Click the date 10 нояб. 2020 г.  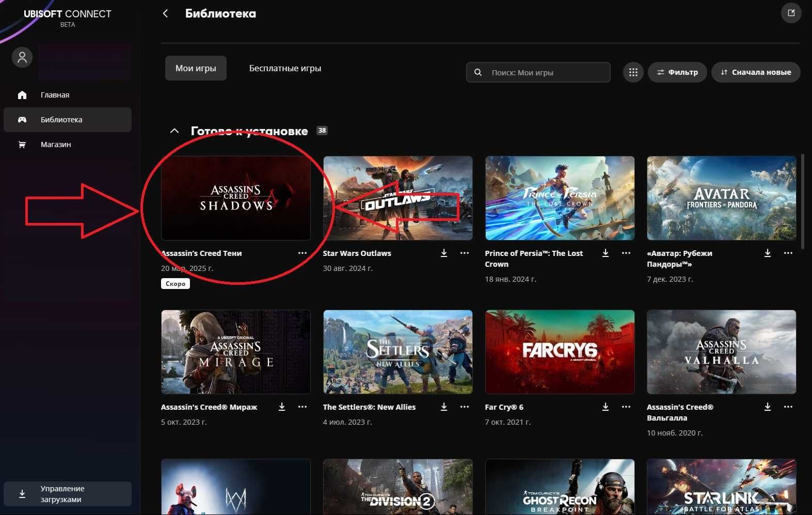coord(675,433)
